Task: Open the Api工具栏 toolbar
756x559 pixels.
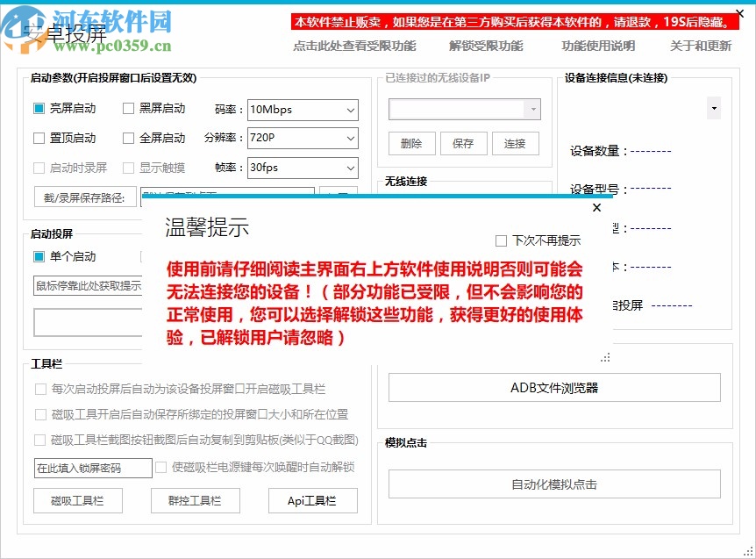Action: [312, 500]
